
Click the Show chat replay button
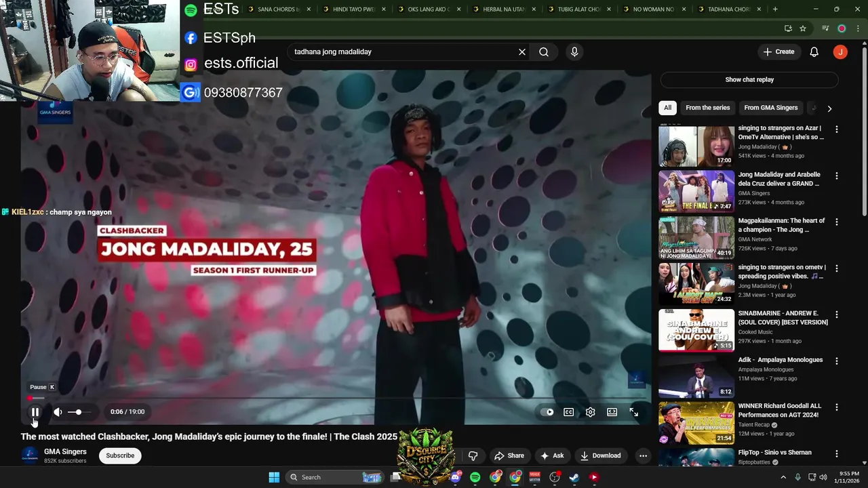749,80
